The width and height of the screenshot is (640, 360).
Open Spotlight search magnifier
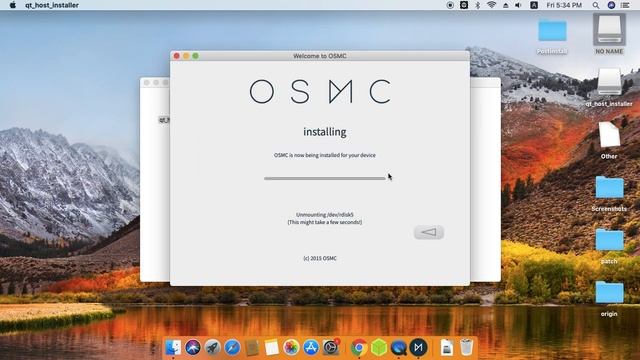coord(596,5)
